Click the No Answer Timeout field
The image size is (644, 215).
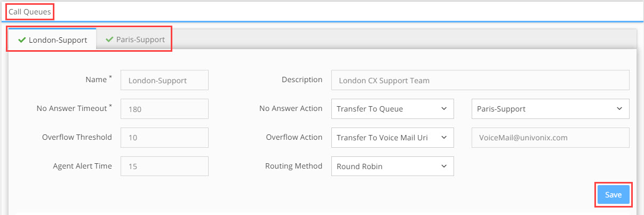pyautogui.click(x=164, y=109)
